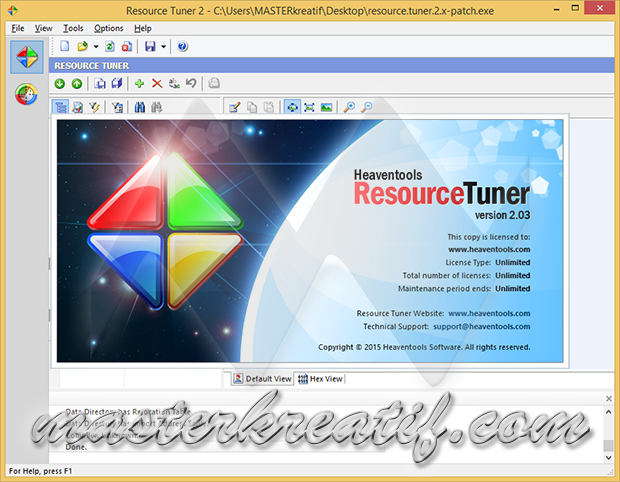Screen dimensions: 620x482
Task: Click the Save resource icon
Action: click(x=100, y=83)
